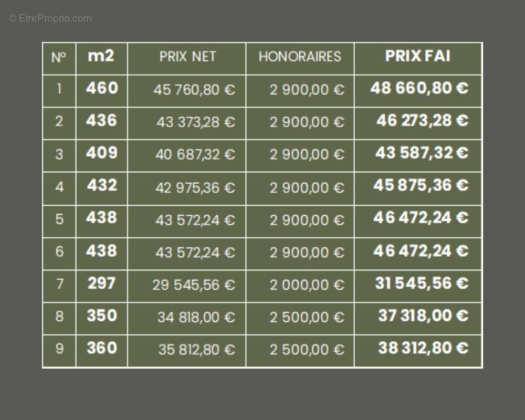The width and height of the screenshot is (525, 420).
Task: Select the 34 818,00 € net price
Action: tap(196, 317)
